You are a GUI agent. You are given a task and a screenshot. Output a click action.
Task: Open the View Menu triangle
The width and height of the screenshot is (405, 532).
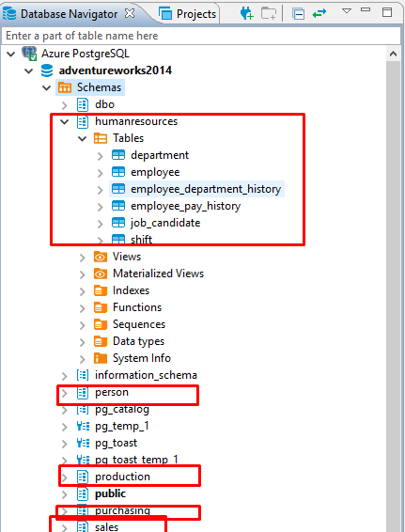[x=347, y=11]
